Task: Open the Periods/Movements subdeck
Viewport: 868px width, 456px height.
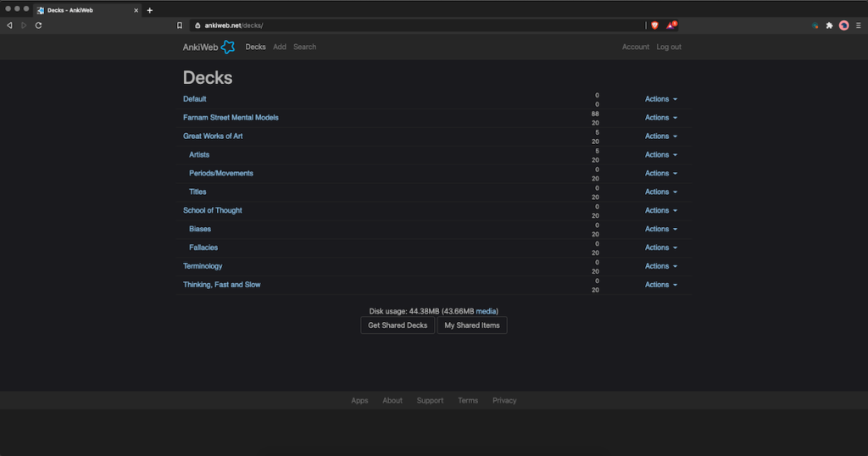Action: (221, 173)
